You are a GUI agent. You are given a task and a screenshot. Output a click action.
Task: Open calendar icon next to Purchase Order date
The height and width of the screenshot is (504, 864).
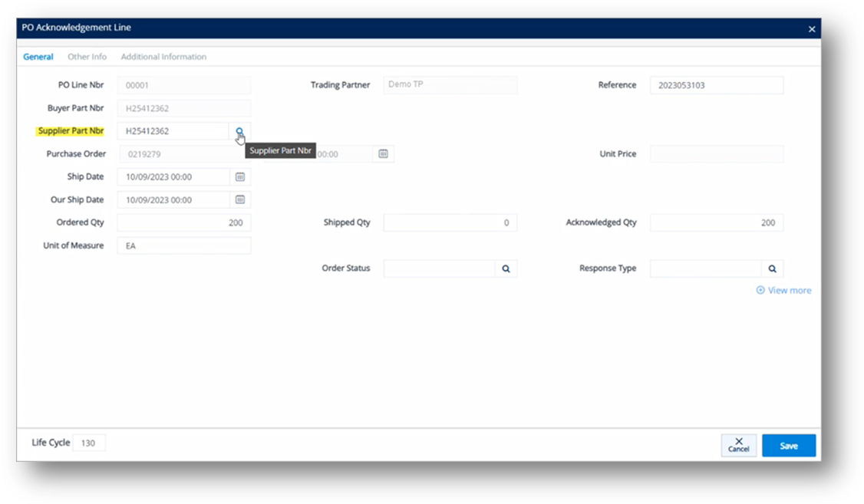[383, 153]
